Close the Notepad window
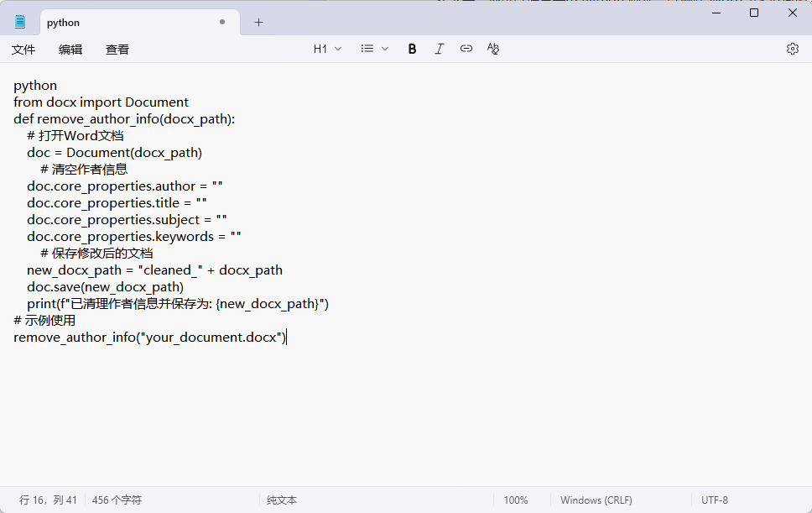The width and height of the screenshot is (812, 513). [793, 13]
